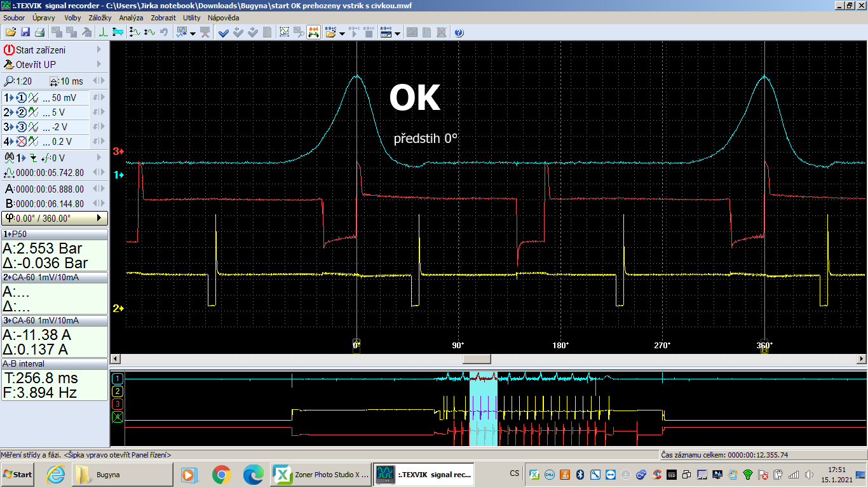
Task: Open the Analýza menu
Action: (x=131, y=18)
